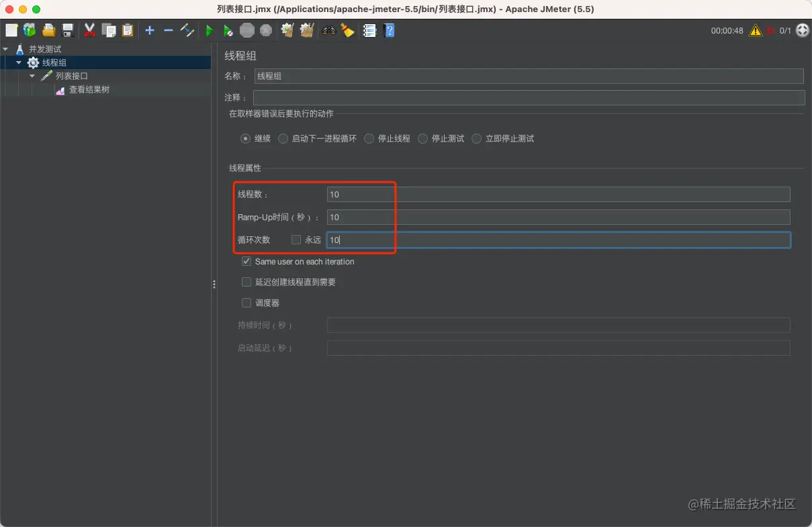Screen dimensions: 812x527
Task: Click the Stop test button
Action: (247, 30)
